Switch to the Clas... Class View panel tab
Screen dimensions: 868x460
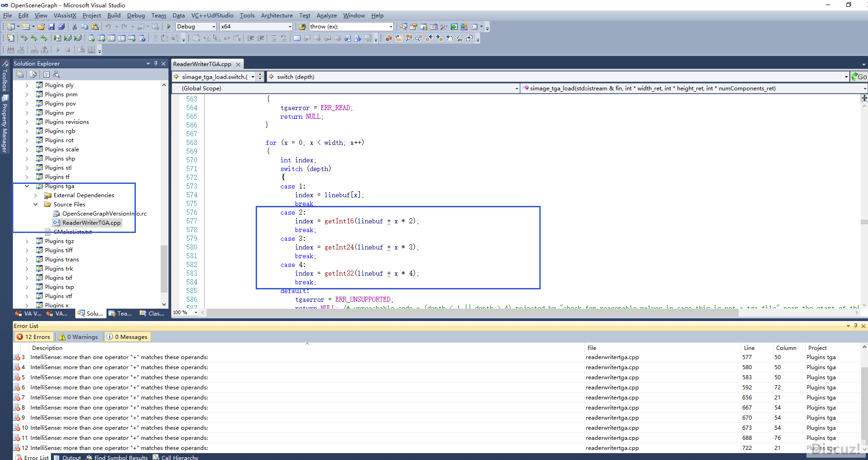[152, 313]
